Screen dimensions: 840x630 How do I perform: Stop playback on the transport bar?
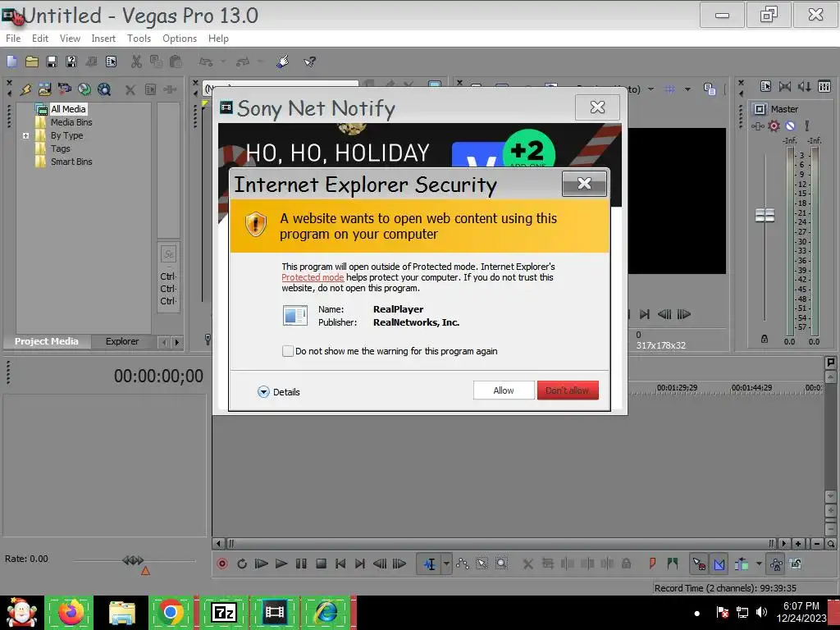321,564
